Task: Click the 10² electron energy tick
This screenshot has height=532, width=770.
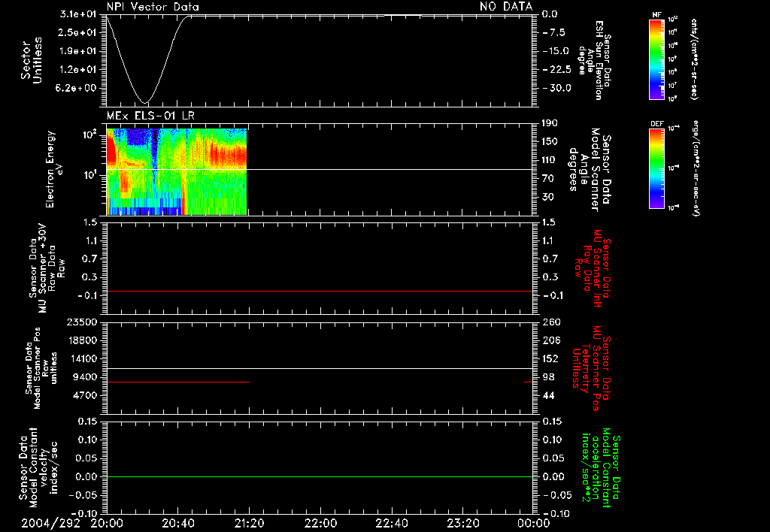Action: tap(91, 135)
